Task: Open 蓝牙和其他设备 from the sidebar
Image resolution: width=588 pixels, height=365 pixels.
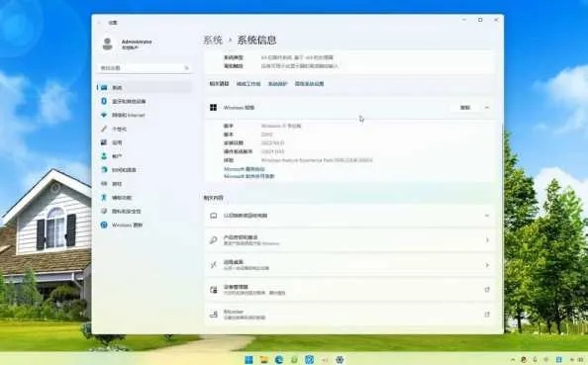Action: click(x=145, y=101)
